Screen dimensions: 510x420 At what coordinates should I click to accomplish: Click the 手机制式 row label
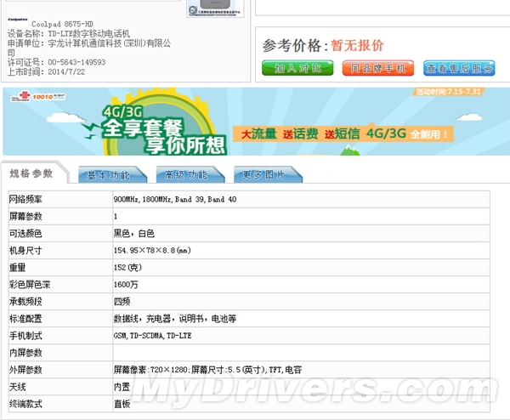pyautogui.click(x=25, y=336)
